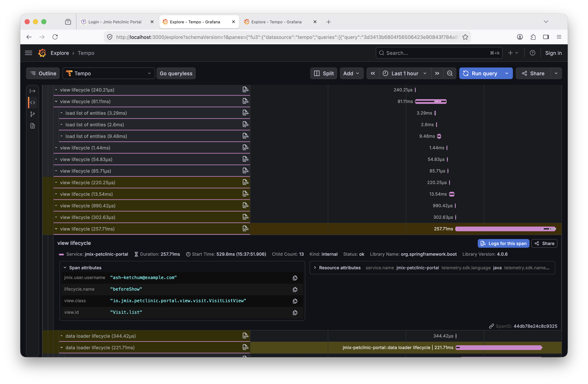Select the 221.71ms data loader span bar
The image size is (588, 384).
499,347
